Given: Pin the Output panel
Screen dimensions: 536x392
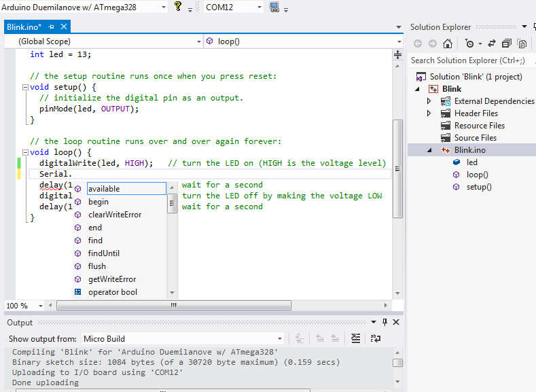Looking at the screenshot, I should point(385,322).
